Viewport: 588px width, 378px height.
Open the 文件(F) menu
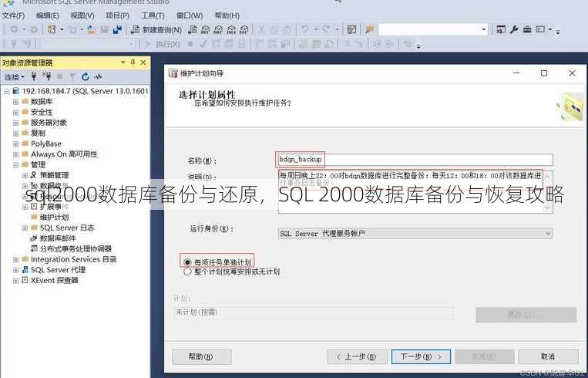(13, 15)
